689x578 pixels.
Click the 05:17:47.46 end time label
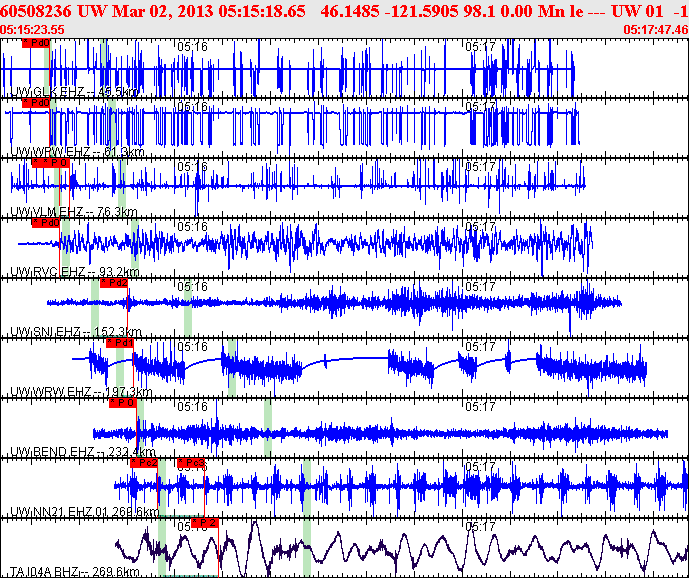click(x=654, y=30)
